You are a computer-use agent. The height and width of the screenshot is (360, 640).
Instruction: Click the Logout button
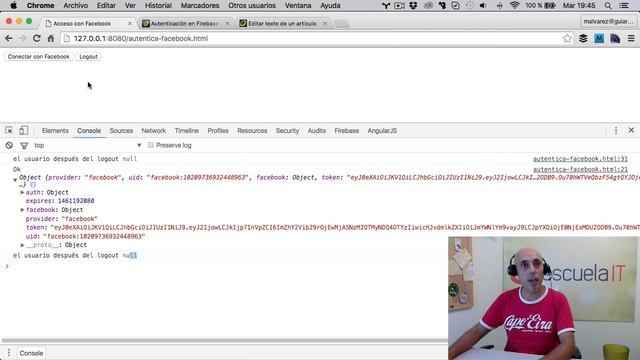coord(89,57)
